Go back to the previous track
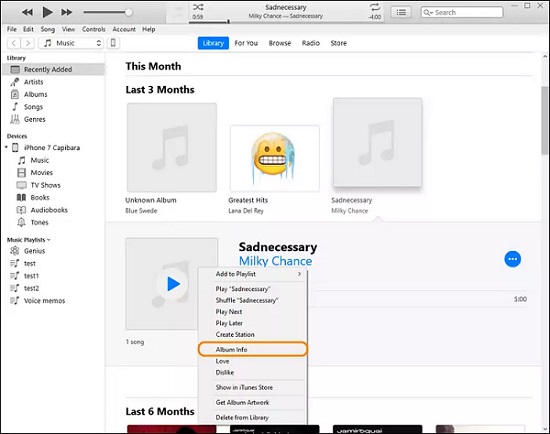The image size is (550, 434). point(27,13)
